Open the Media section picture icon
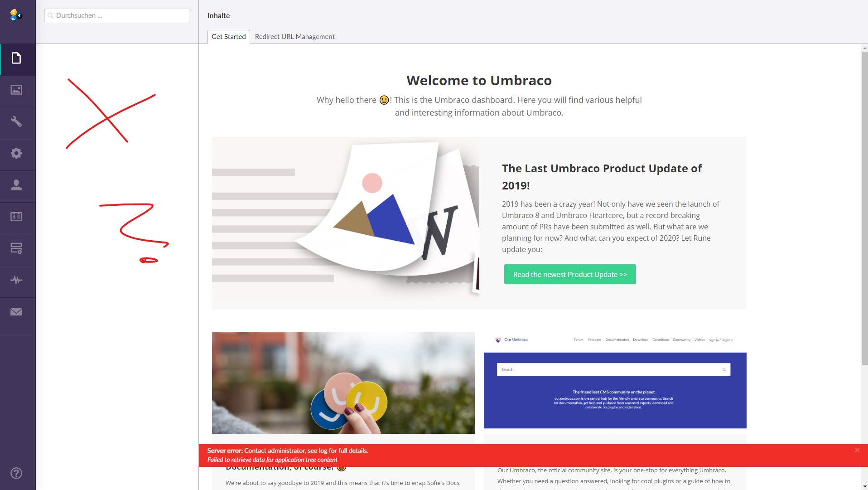 [x=16, y=90]
